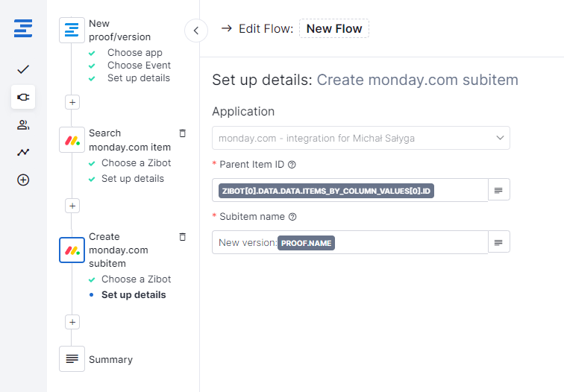Click the Subitem name help icon

pyautogui.click(x=292, y=217)
